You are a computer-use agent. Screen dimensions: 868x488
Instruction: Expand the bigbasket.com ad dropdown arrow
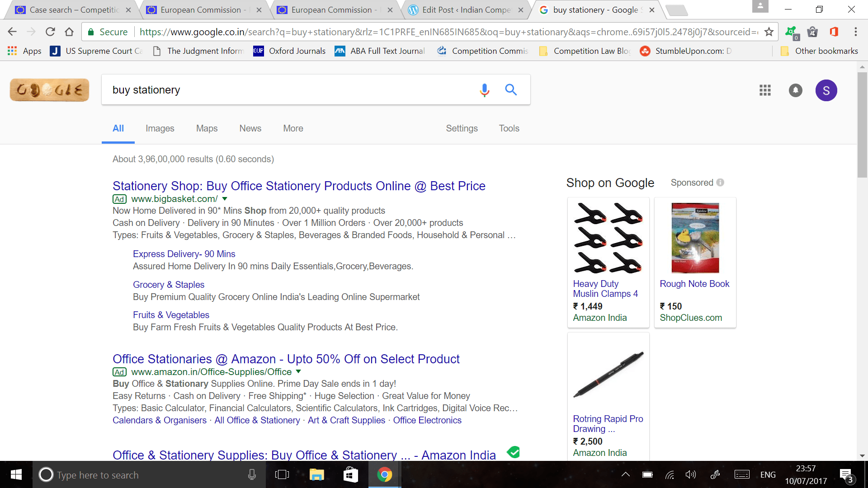225,199
